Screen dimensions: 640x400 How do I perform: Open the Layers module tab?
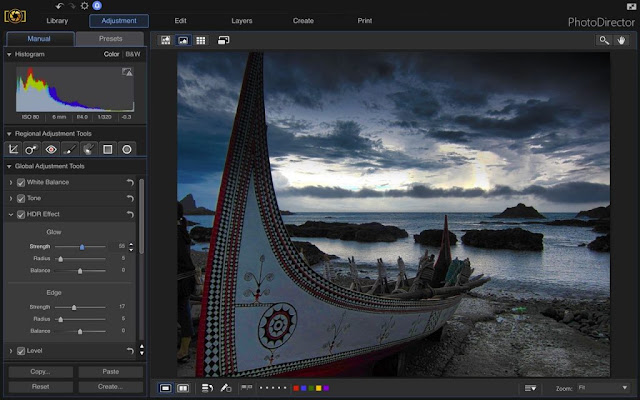coord(242,21)
